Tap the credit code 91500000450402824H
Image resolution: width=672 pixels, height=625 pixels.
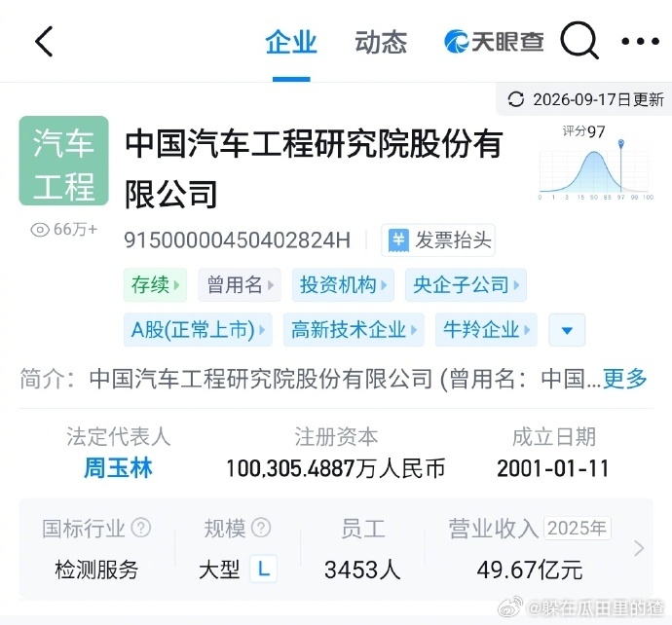click(237, 240)
